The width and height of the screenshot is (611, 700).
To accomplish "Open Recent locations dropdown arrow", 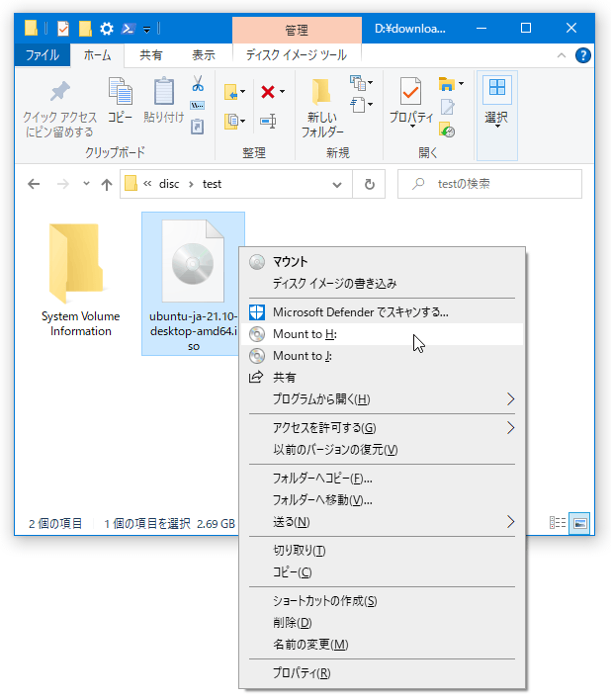I will (x=86, y=184).
